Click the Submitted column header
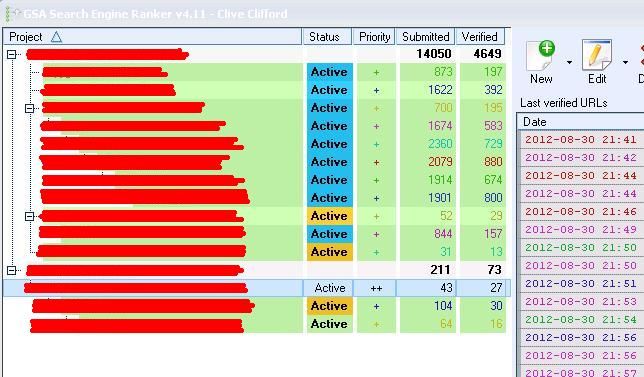Viewport: 644px width, 377px height. point(426,37)
